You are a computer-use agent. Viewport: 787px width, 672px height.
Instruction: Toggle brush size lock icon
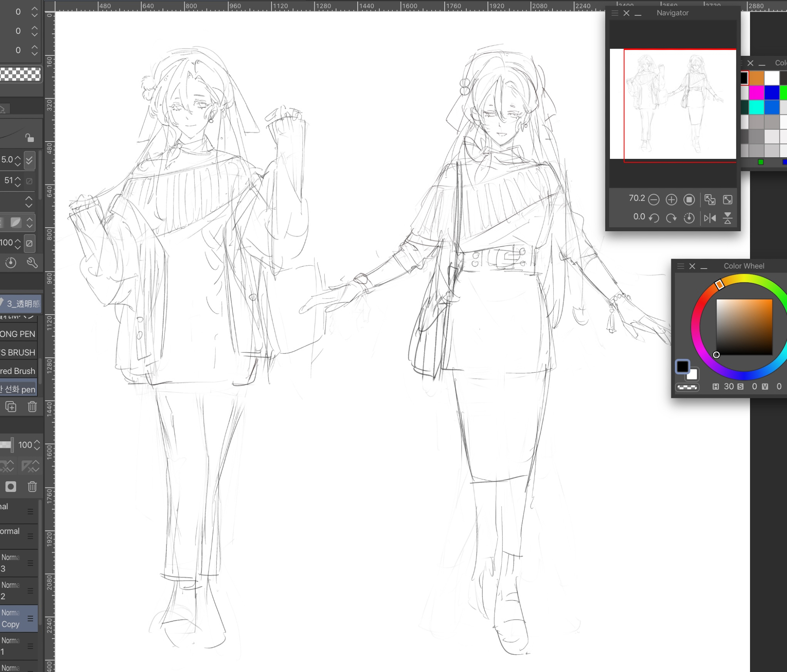[30, 138]
